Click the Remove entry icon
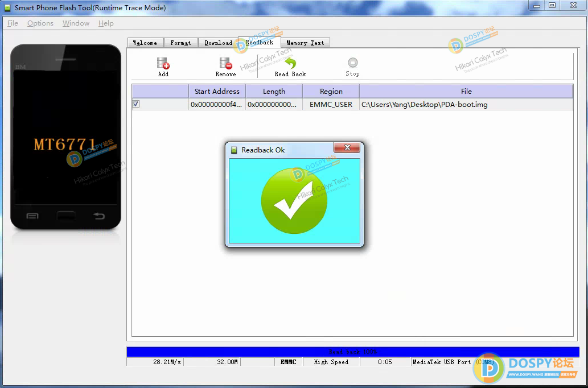 tap(225, 64)
